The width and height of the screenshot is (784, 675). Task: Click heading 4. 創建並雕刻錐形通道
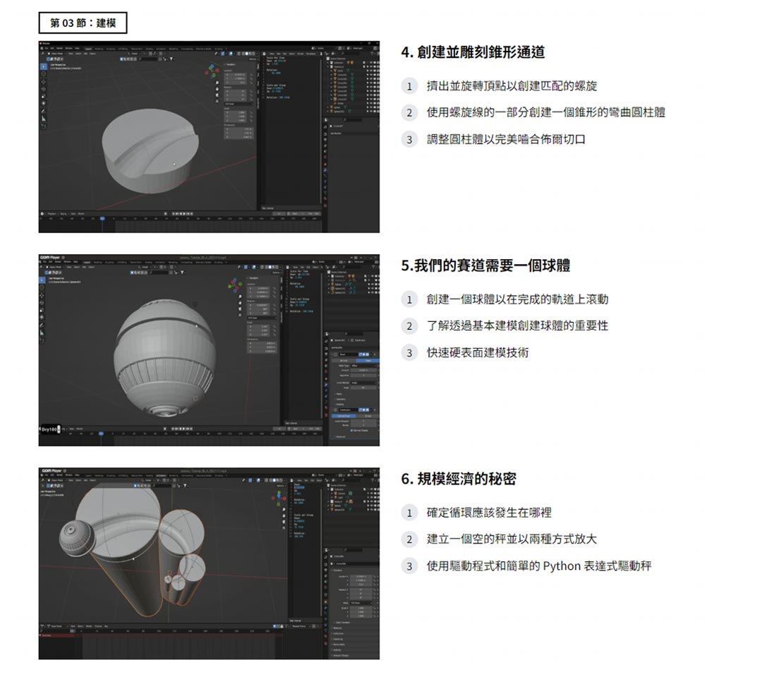[x=473, y=52]
